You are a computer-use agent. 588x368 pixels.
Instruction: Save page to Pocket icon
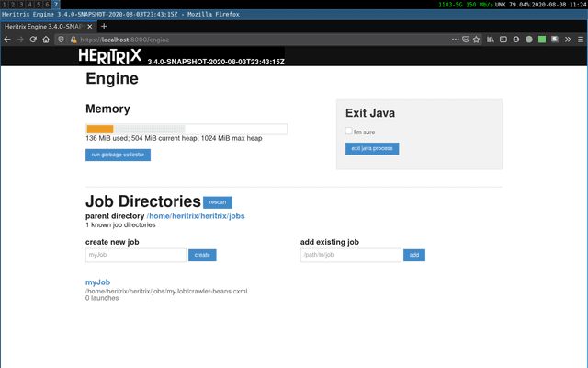pos(466,39)
